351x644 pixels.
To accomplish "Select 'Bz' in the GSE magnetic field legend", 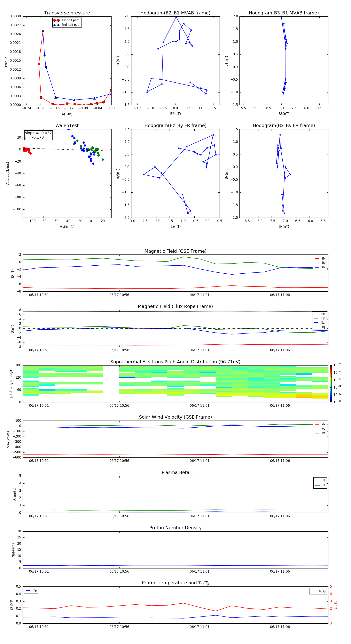I will (x=320, y=267).
